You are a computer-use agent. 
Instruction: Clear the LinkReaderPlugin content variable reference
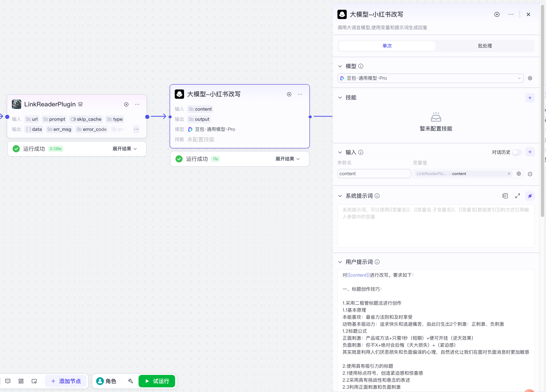click(509, 174)
